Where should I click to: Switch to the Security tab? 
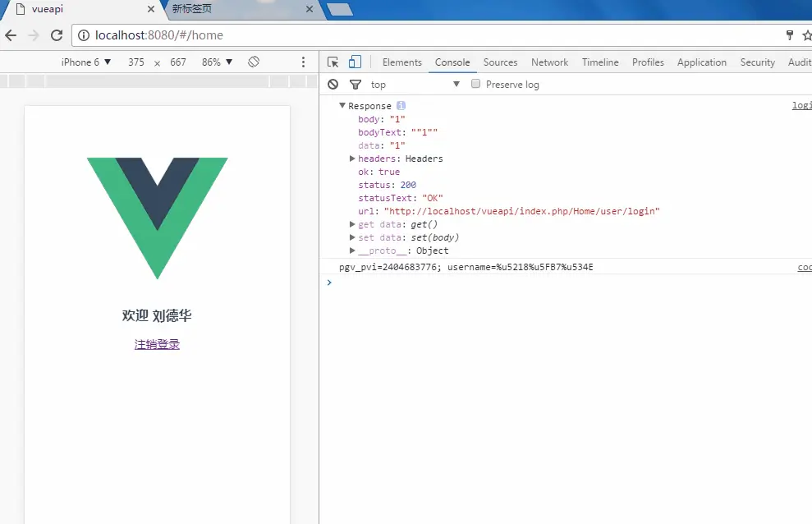point(757,62)
